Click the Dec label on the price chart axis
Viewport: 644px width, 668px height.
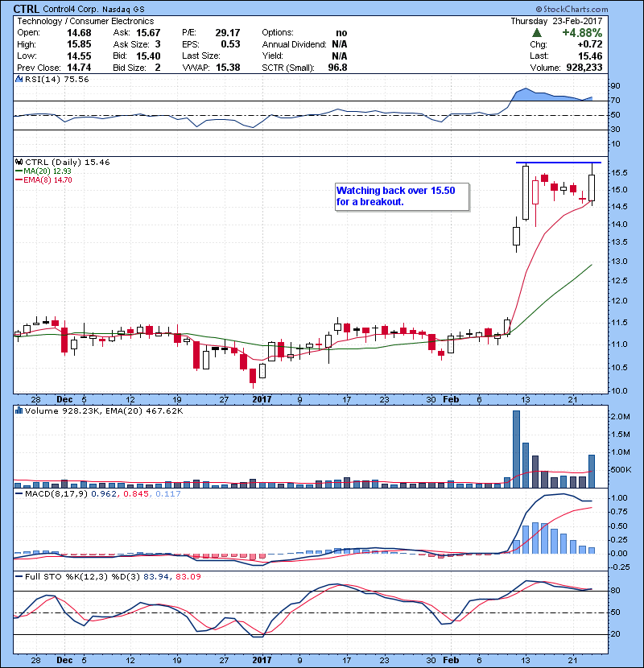(64, 400)
